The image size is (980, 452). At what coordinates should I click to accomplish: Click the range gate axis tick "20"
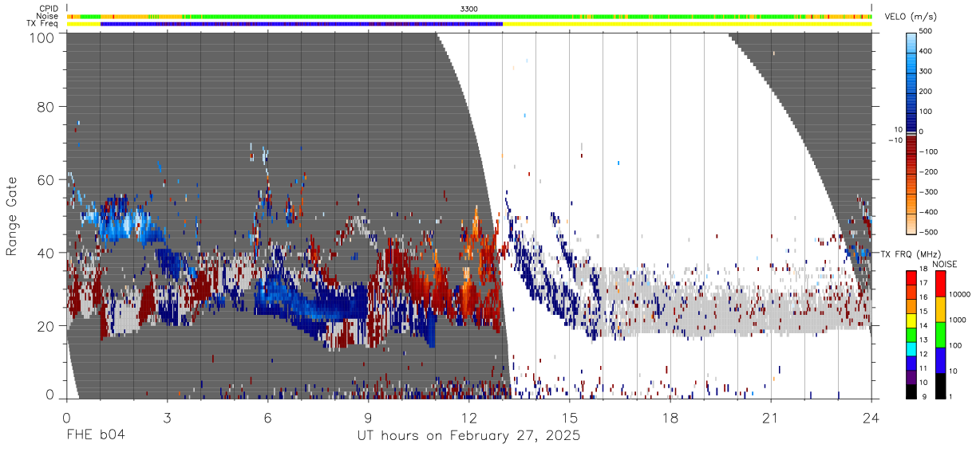tap(46, 325)
